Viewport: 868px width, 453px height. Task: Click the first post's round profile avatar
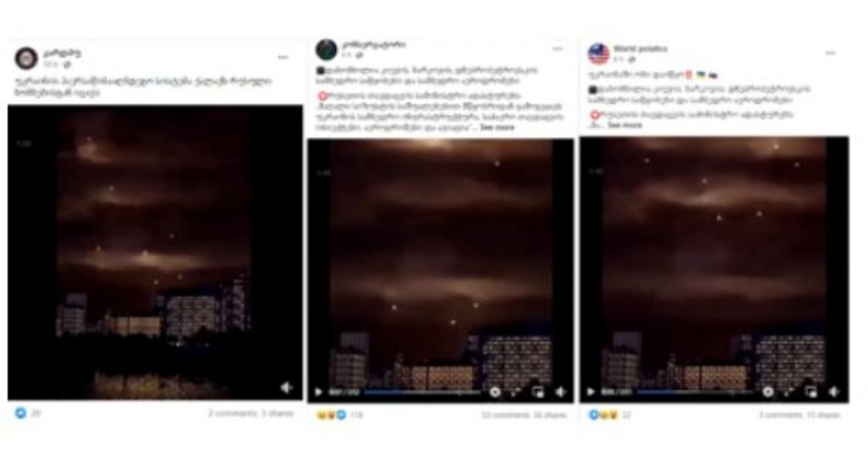[x=25, y=58]
